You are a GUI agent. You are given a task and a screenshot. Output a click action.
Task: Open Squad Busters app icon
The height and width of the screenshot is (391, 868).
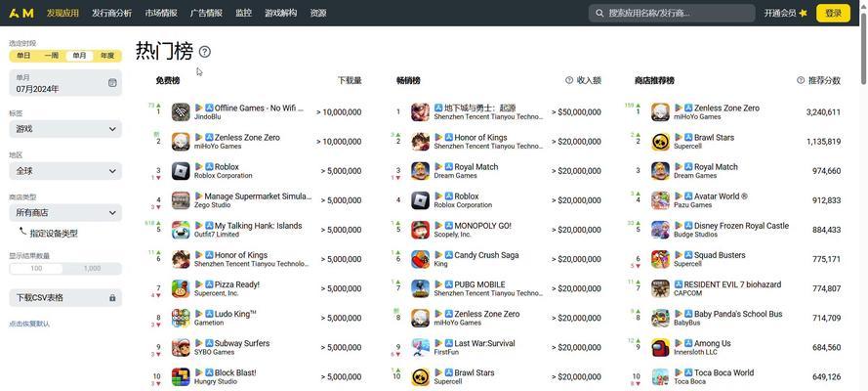[660, 259]
